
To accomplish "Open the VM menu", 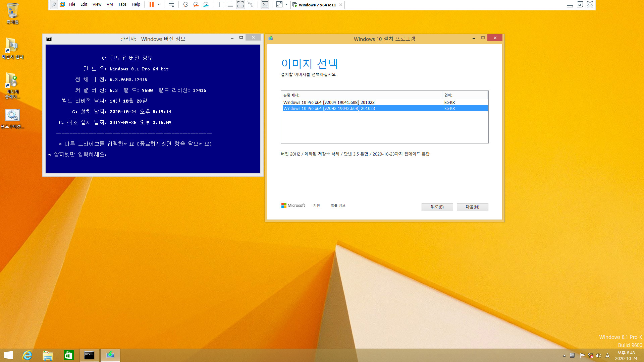I will click(x=110, y=5).
